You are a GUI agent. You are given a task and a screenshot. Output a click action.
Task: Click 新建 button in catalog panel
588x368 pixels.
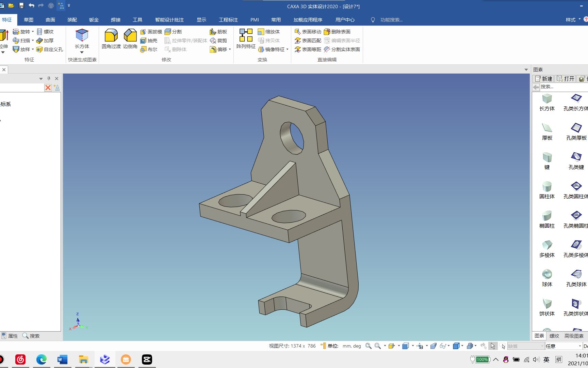point(544,79)
